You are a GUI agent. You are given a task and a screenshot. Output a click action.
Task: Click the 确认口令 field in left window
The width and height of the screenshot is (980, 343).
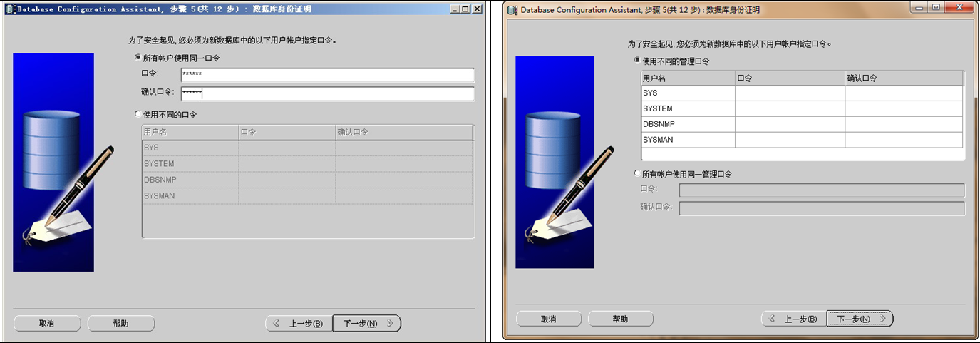tap(327, 93)
